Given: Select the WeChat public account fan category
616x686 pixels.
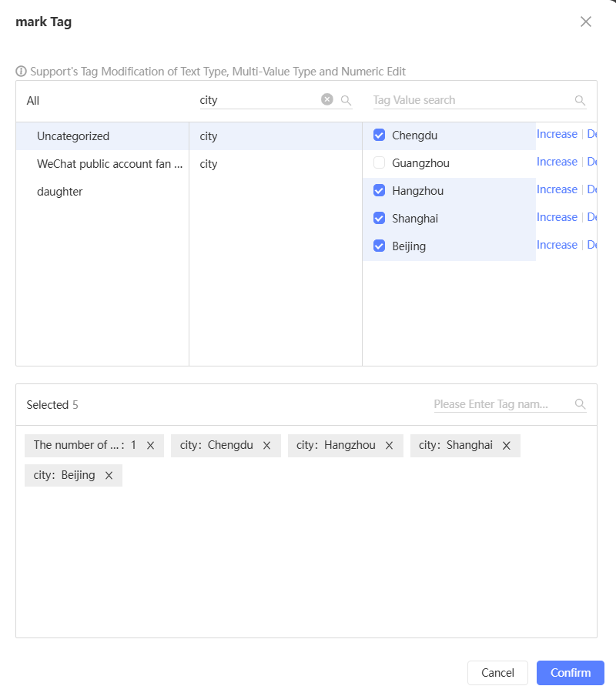Looking at the screenshot, I should pyautogui.click(x=109, y=164).
